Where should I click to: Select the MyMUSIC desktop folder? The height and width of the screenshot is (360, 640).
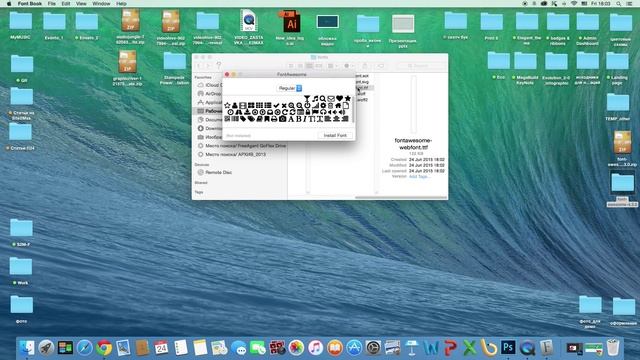[20, 24]
